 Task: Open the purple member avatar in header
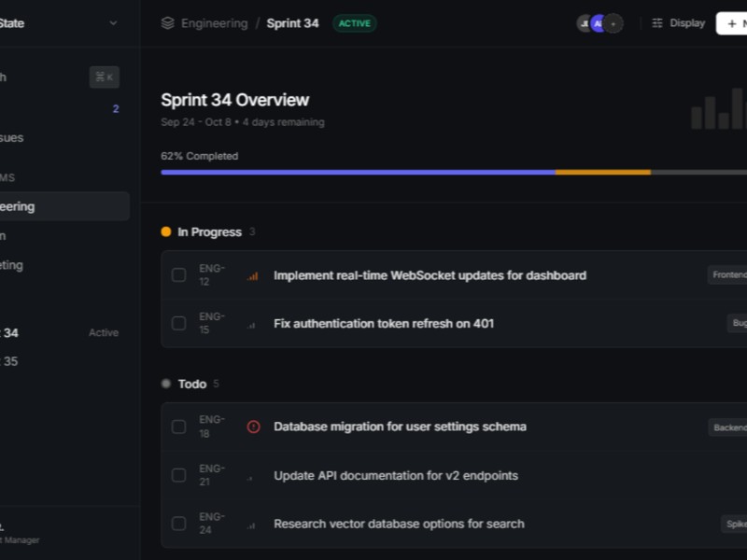click(x=598, y=23)
